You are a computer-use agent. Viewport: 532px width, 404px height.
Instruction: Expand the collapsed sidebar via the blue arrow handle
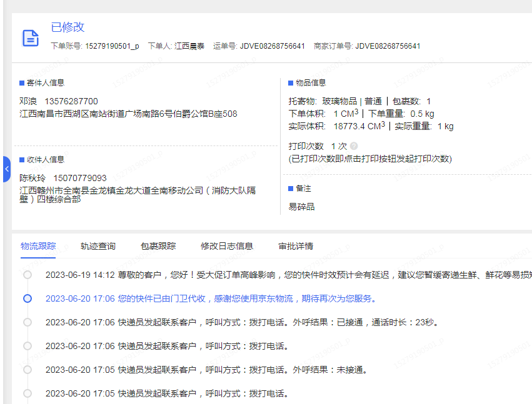click(x=7, y=169)
